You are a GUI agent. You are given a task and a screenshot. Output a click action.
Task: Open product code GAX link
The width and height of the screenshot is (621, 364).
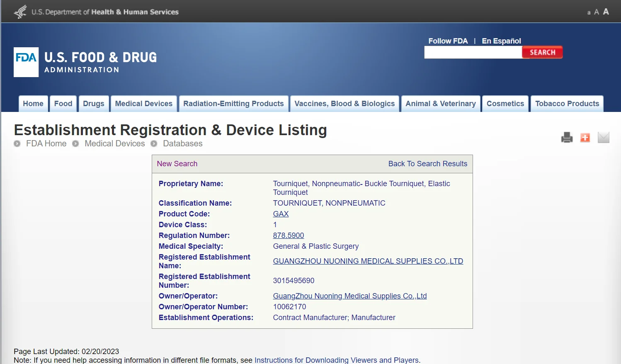click(281, 214)
